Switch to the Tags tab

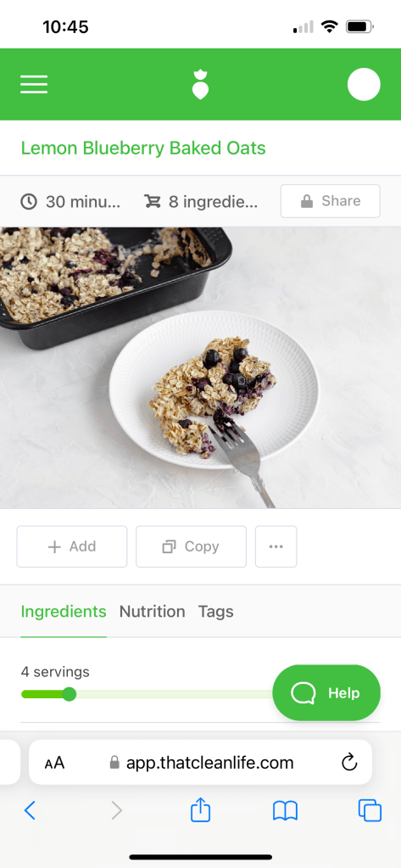click(215, 612)
